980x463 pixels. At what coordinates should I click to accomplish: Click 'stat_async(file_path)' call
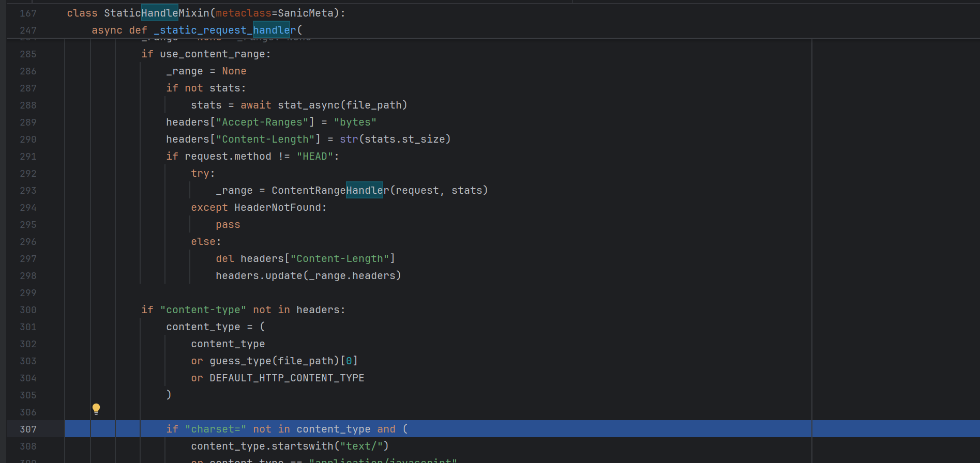pyautogui.click(x=342, y=105)
